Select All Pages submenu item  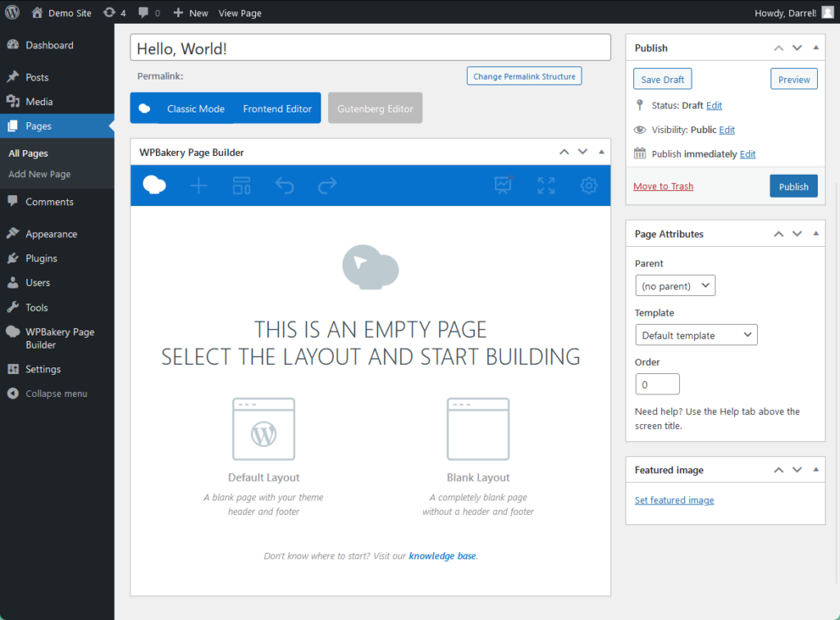(x=29, y=153)
